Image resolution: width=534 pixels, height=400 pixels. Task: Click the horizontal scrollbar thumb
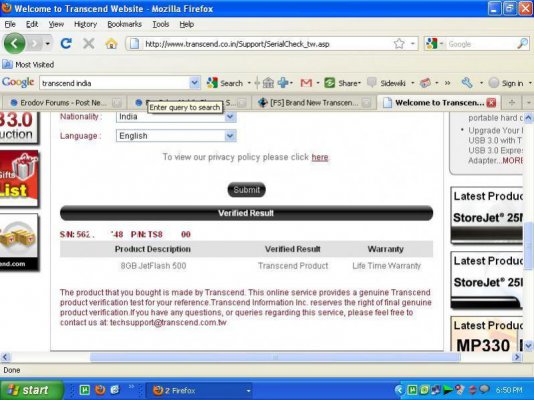(275, 357)
